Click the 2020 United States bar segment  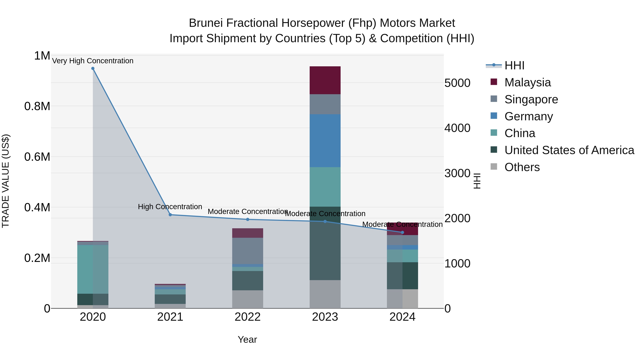click(93, 299)
